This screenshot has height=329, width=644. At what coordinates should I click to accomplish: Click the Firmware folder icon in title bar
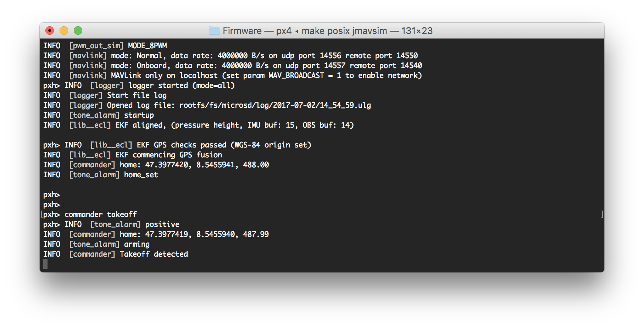[214, 31]
